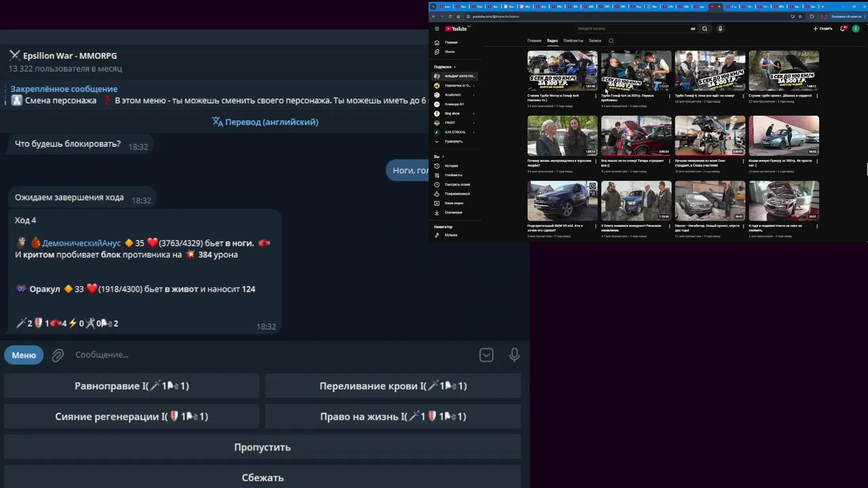Go back in the browser
This screenshot has height=488, width=868.
434,16
